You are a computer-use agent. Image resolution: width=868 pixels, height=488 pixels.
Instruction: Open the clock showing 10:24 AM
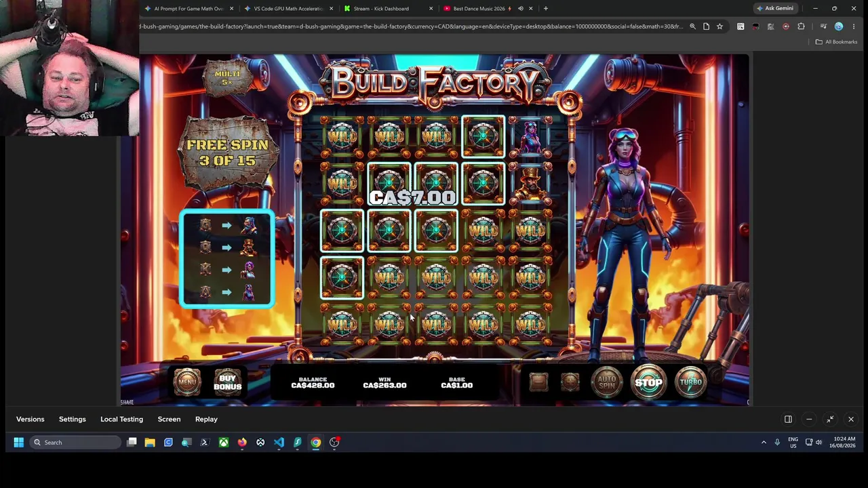[842, 443]
